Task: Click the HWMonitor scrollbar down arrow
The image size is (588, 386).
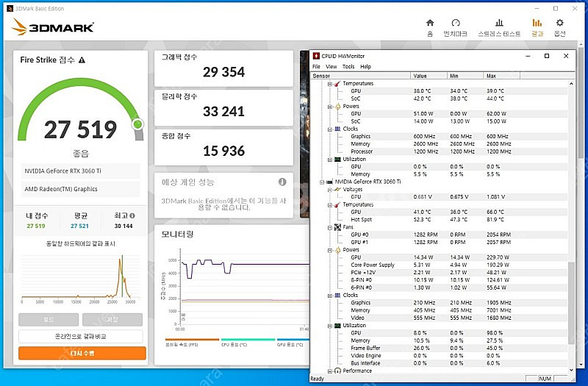Action: pyautogui.click(x=571, y=370)
